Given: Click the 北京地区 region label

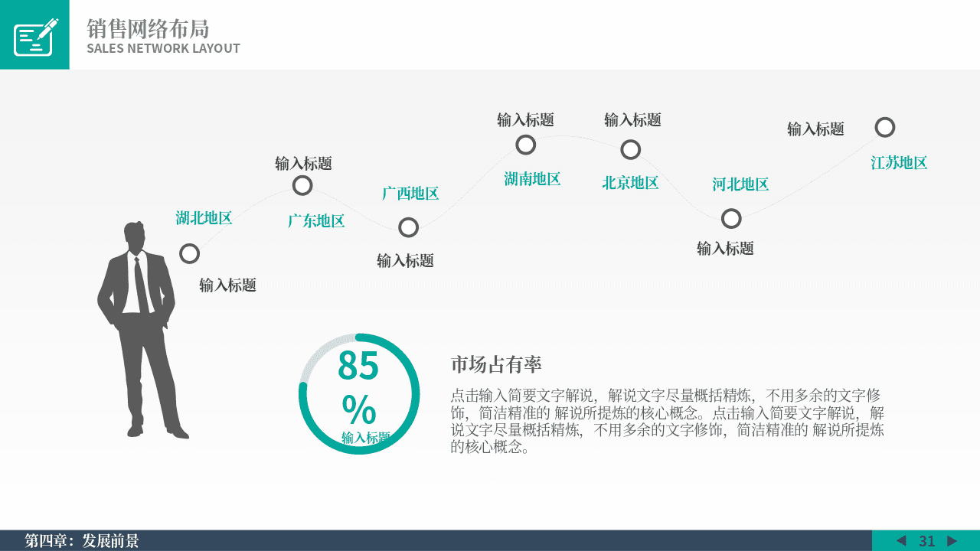Looking at the screenshot, I should coord(630,183).
